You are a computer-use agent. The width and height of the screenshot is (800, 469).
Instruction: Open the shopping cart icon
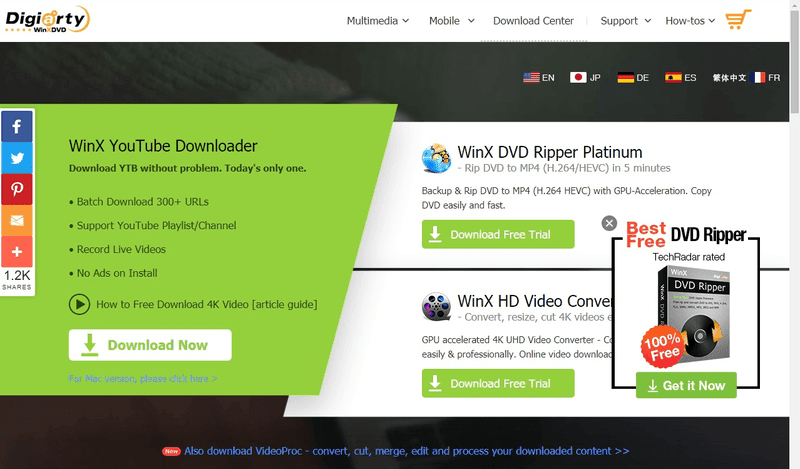tap(738, 19)
